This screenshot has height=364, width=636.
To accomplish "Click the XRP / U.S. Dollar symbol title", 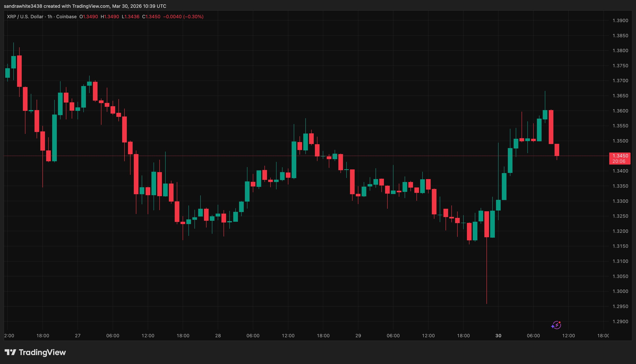I will point(25,17).
